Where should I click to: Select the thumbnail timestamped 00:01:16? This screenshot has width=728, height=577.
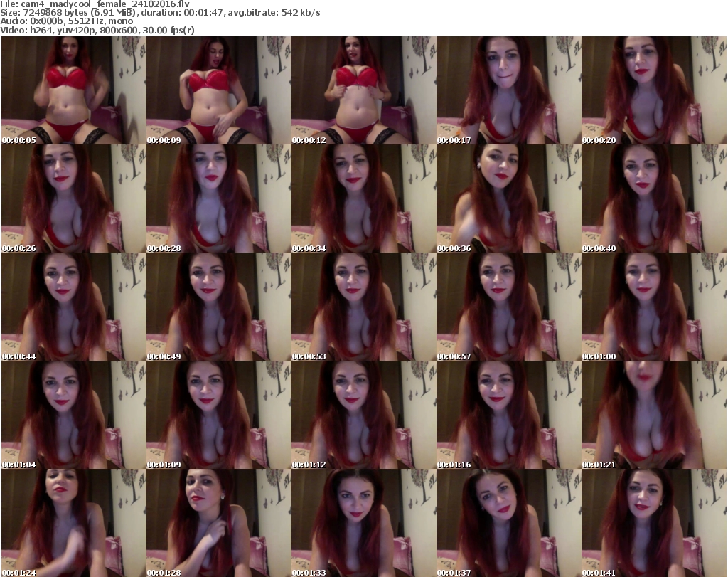click(x=509, y=415)
